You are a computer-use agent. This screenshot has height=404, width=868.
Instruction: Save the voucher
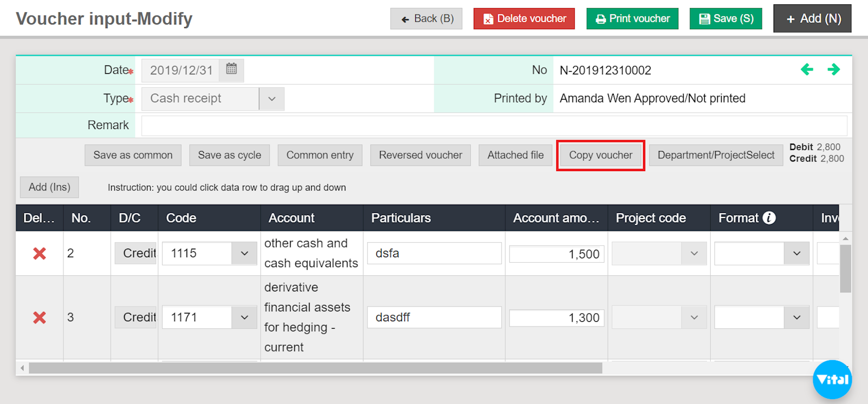tap(725, 18)
